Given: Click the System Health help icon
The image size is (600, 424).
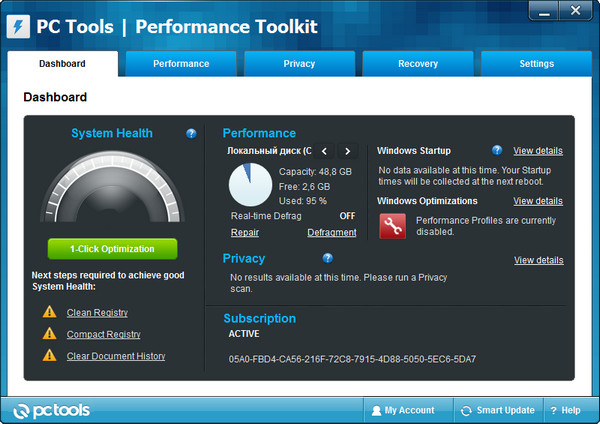Looking at the screenshot, I should [191, 133].
